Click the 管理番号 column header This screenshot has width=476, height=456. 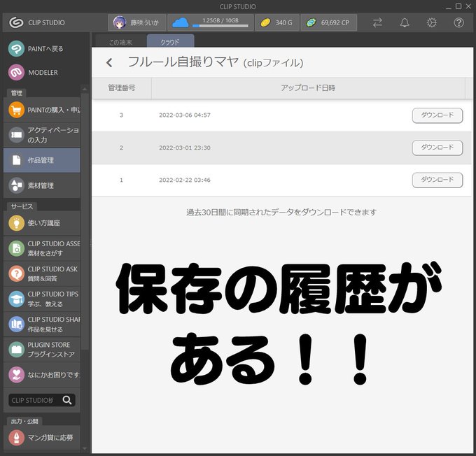122,88
